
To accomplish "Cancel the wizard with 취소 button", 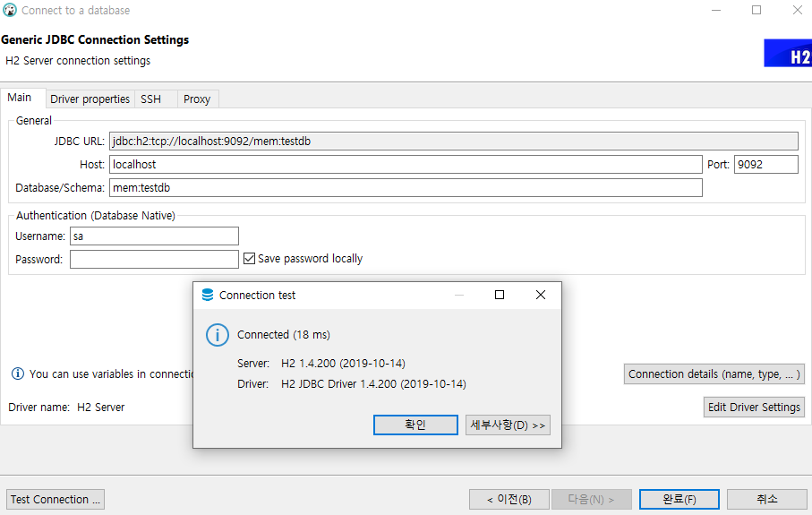I will [767, 500].
